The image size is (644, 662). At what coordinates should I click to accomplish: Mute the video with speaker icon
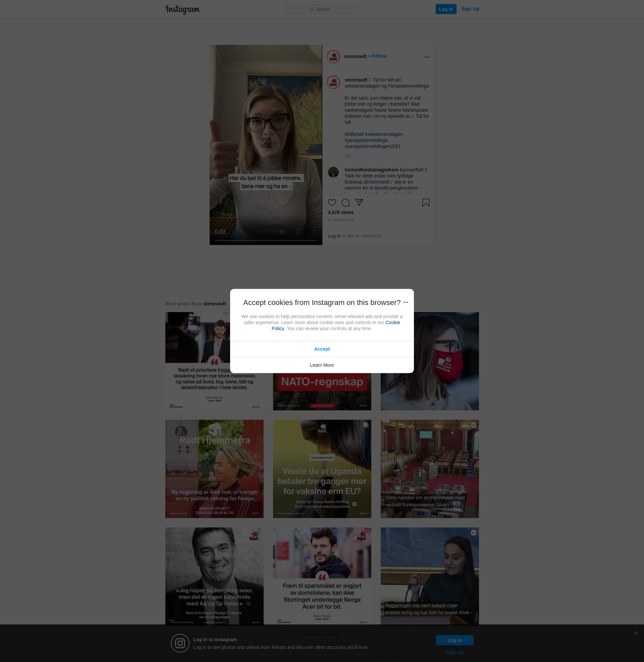282,232
